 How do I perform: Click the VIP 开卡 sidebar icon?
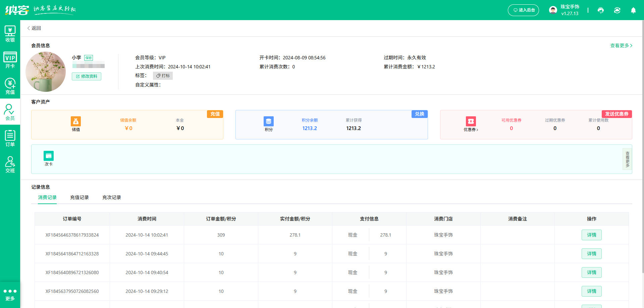pos(10,60)
